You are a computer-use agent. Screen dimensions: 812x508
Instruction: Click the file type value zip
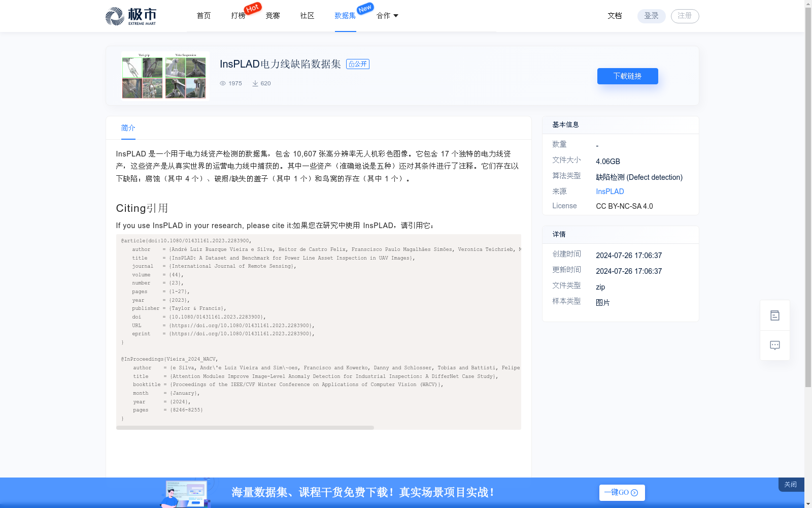click(600, 287)
